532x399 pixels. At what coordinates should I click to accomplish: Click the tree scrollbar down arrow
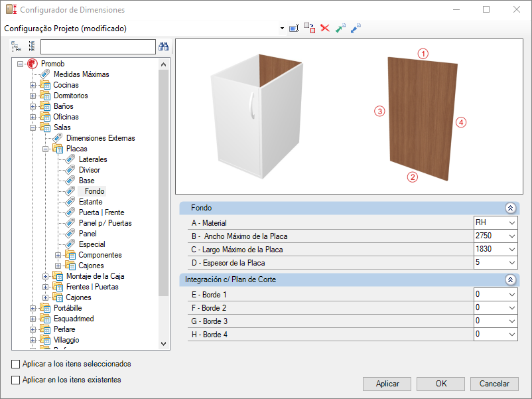[x=164, y=344]
